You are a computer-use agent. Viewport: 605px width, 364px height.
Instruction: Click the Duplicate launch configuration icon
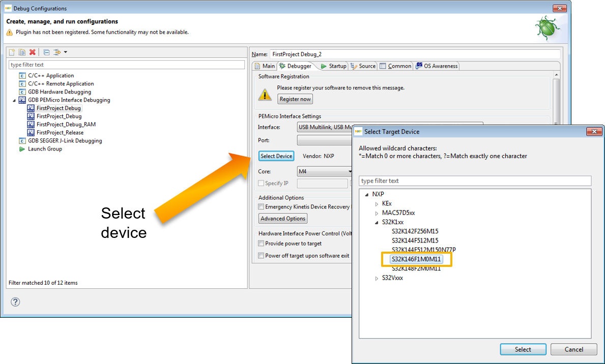pos(22,52)
